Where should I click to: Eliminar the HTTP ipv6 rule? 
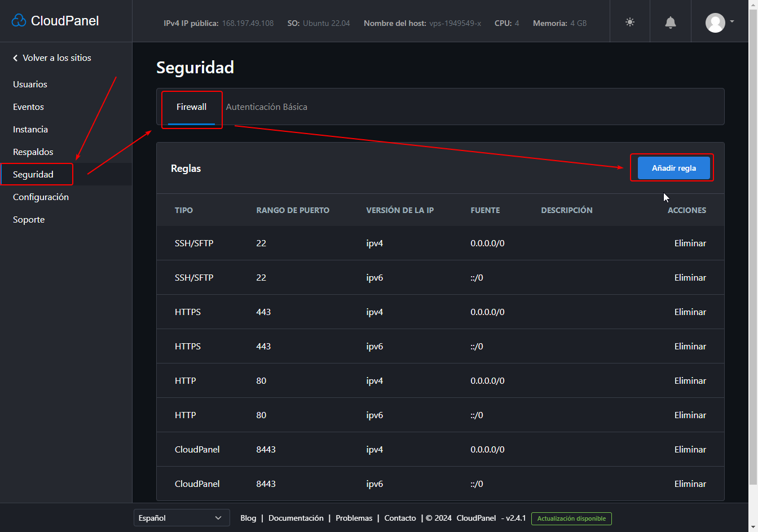tap(690, 415)
